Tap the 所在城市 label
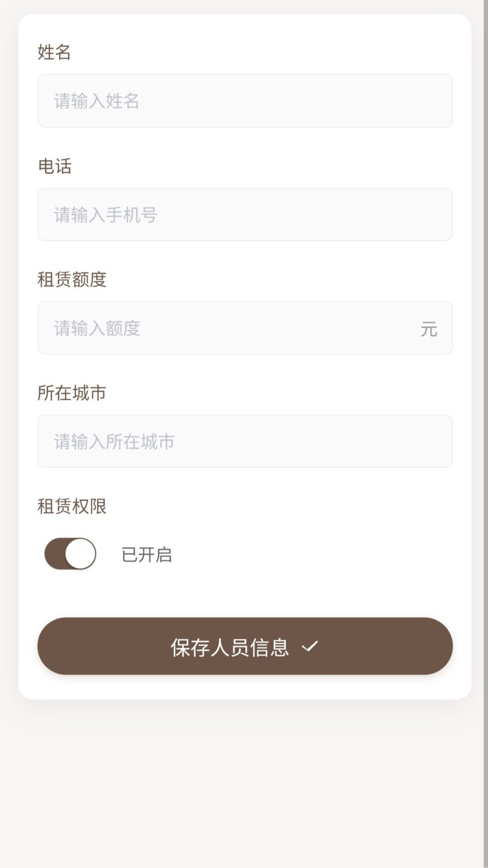488x868 pixels. tap(72, 393)
